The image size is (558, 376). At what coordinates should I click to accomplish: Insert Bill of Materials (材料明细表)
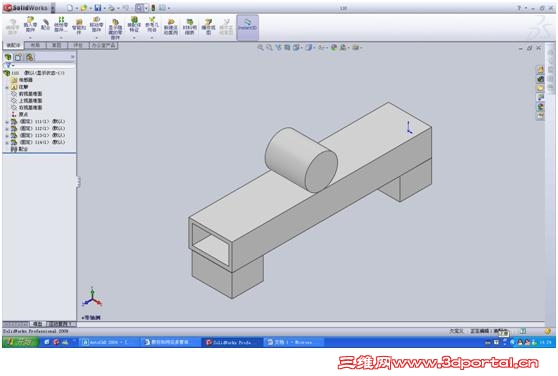pyautogui.click(x=189, y=27)
